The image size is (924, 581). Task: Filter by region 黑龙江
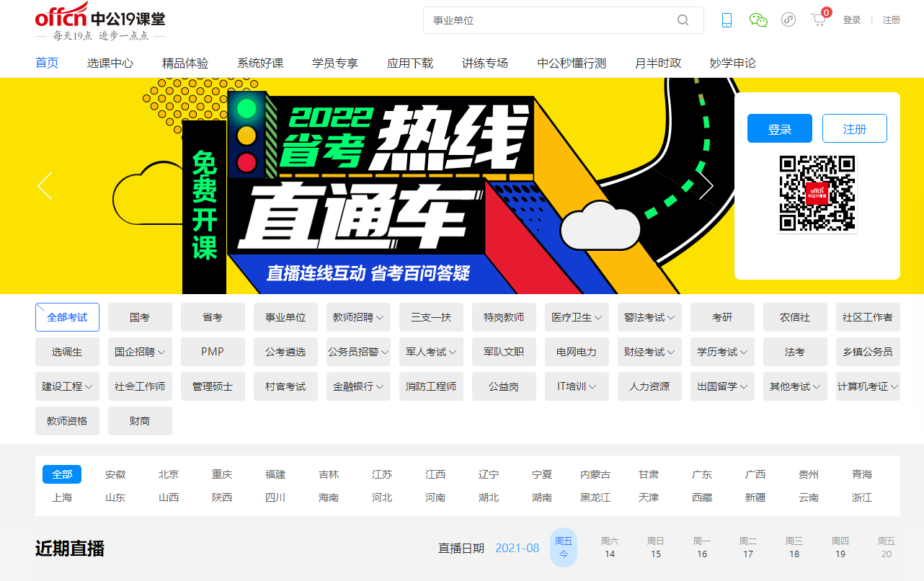point(595,497)
